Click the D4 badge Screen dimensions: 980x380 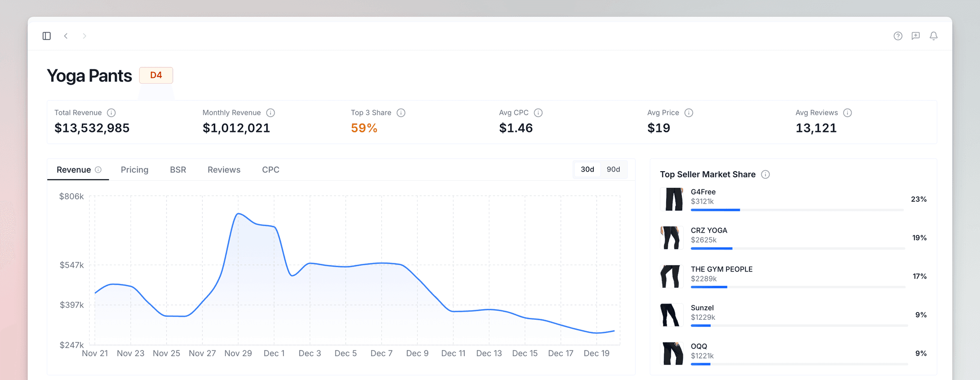[156, 75]
